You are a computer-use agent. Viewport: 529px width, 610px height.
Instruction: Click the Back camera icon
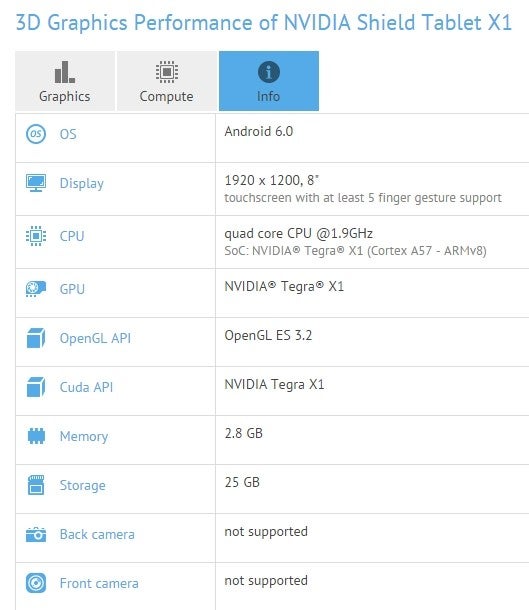(36, 535)
